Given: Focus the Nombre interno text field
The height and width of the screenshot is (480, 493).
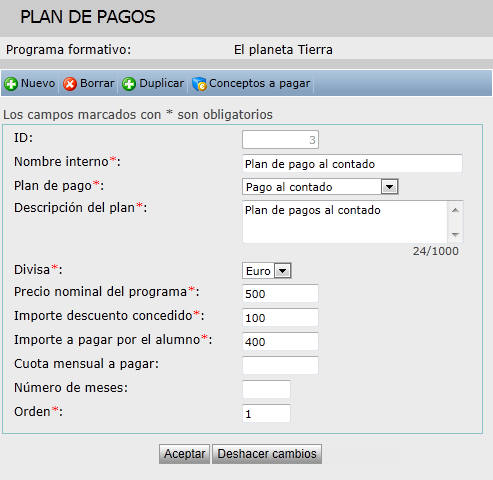Looking at the screenshot, I should coord(352,163).
